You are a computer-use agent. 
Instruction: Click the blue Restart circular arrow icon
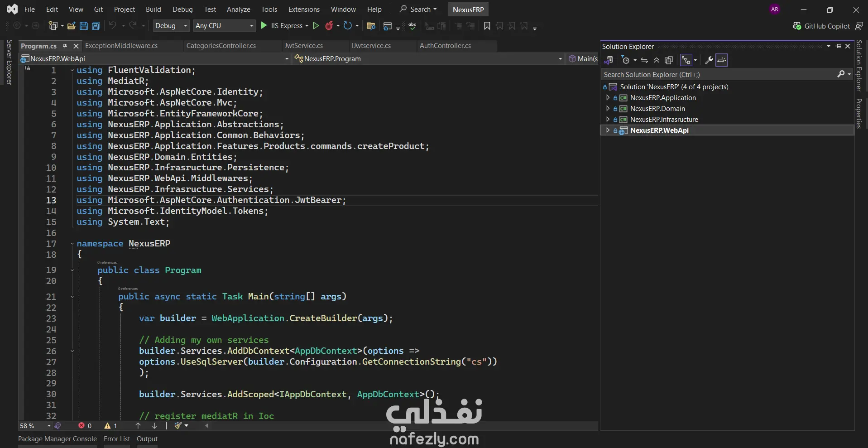pos(347,26)
